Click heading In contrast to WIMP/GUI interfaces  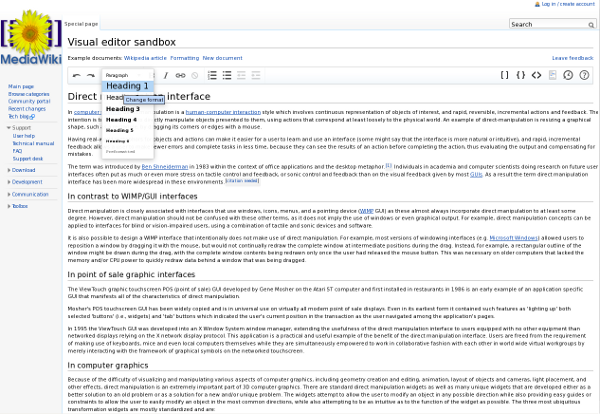coord(132,197)
